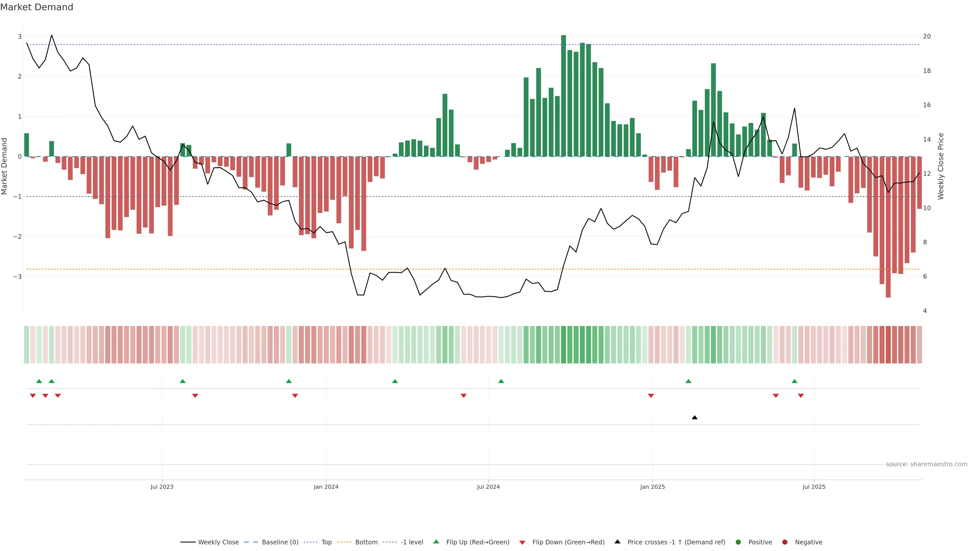Screen dimensions: 980x551
Task: Click the Jul 2024 axis label
Action: tap(488, 487)
